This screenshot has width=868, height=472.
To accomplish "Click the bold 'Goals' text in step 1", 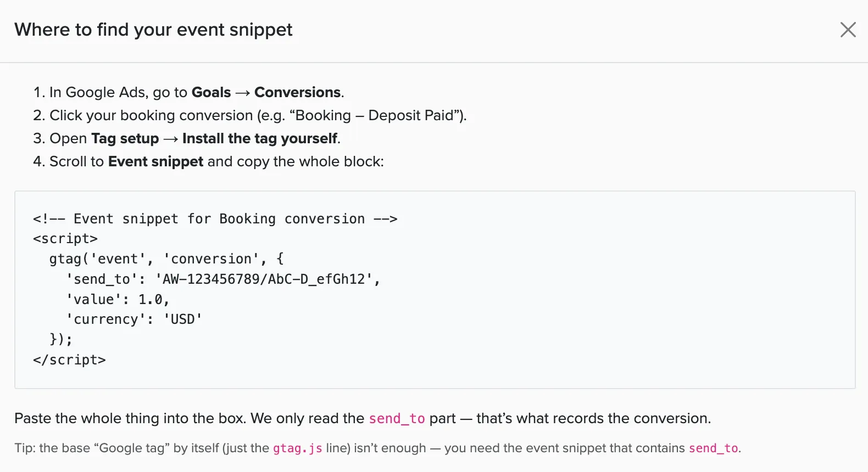I will click(211, 92).
